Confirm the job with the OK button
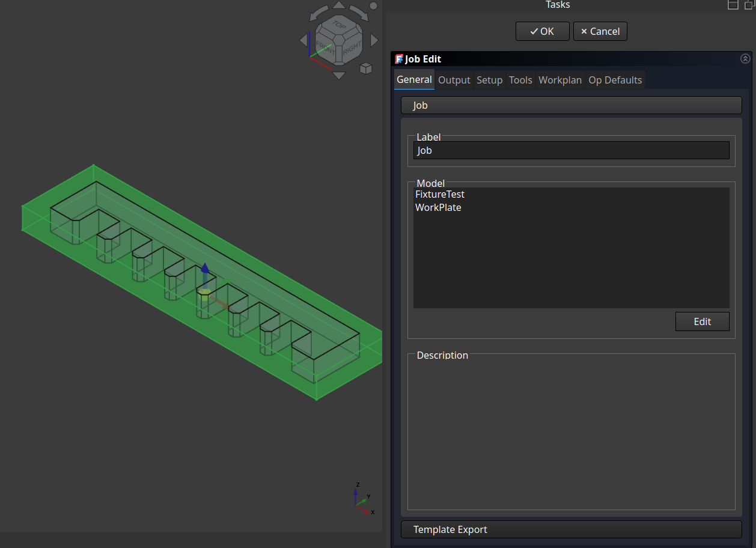This screenshot has width=756, height=548. point(542,31)
